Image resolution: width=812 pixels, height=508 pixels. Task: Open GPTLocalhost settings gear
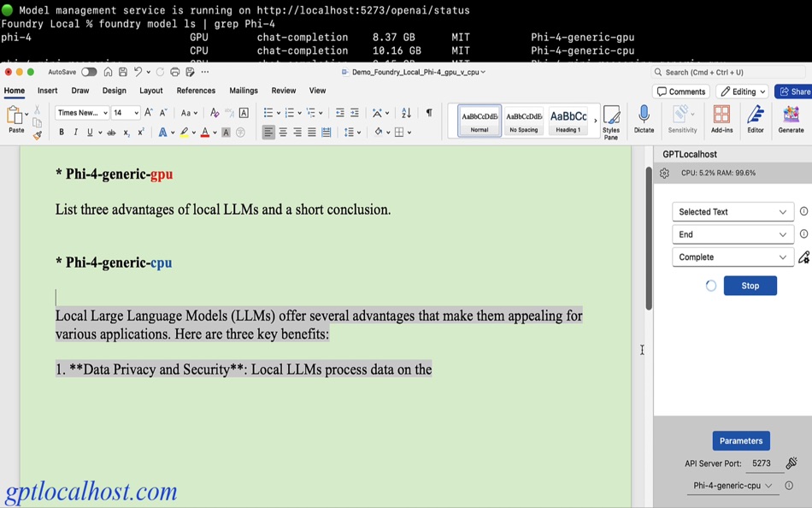click(x=664, y=173)
